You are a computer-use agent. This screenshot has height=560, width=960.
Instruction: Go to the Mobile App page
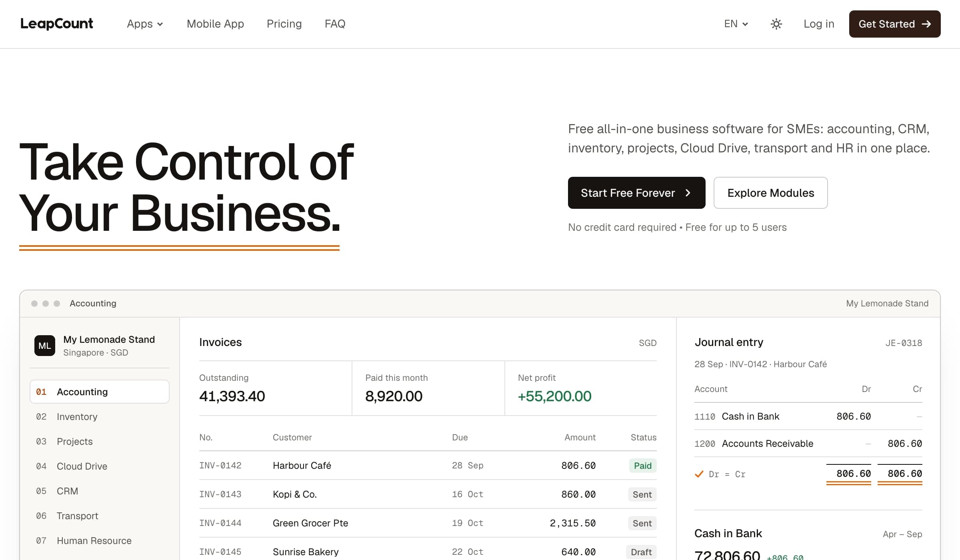point(215,24)
